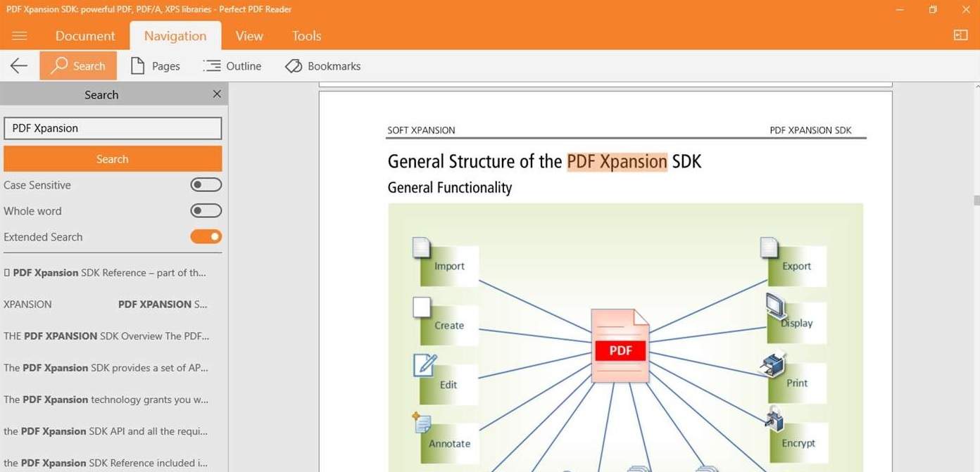Click the panel layout icon at top right
The image size is (980, 472).
coord(960,35)
